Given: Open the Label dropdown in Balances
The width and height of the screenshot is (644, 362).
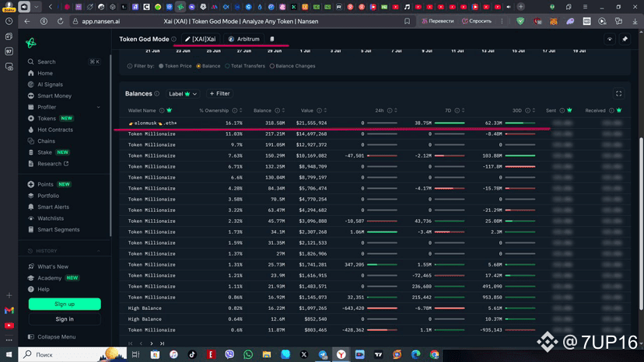Looking at the screenshot, I should pyautogui.click(x=183, y=93).
